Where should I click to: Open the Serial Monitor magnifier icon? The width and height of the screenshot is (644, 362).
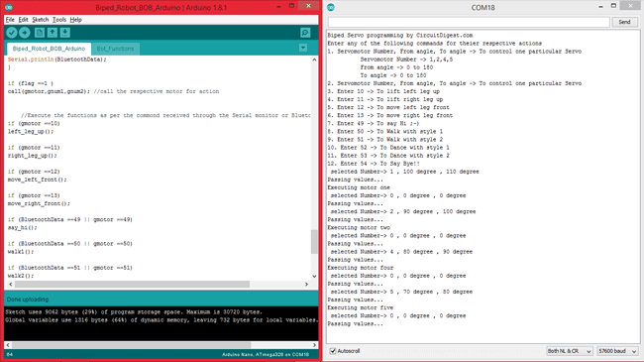(x=305, y=33)
